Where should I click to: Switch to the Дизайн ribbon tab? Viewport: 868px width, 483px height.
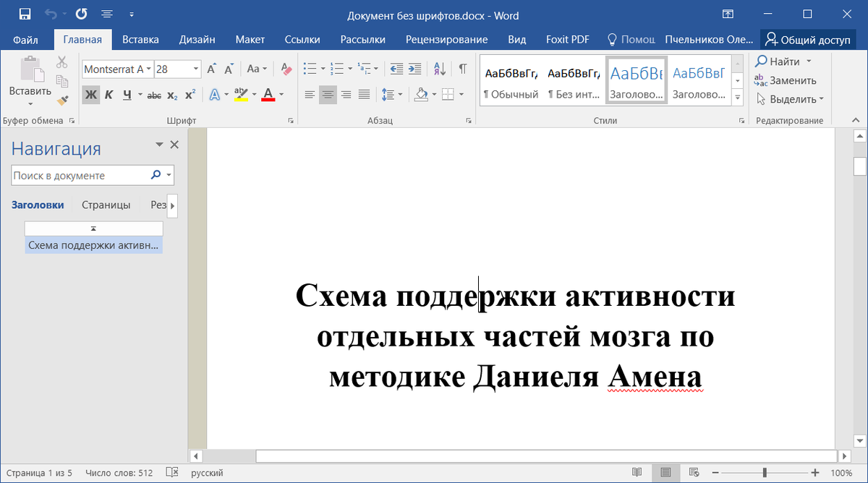(x=197, y=39)
